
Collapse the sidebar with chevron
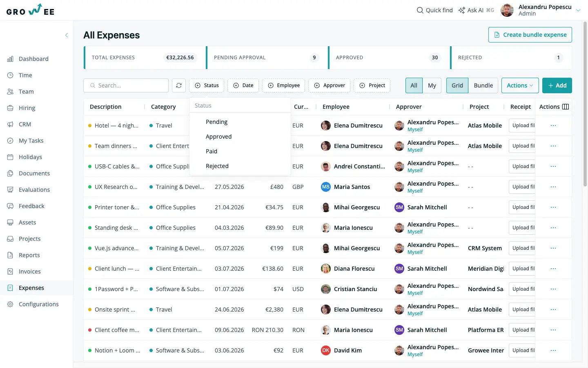pos(67,35)
